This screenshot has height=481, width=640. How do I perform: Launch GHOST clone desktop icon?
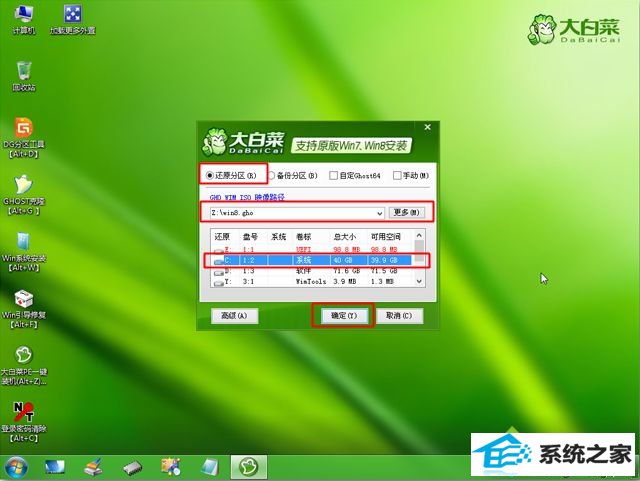(24, 195)
